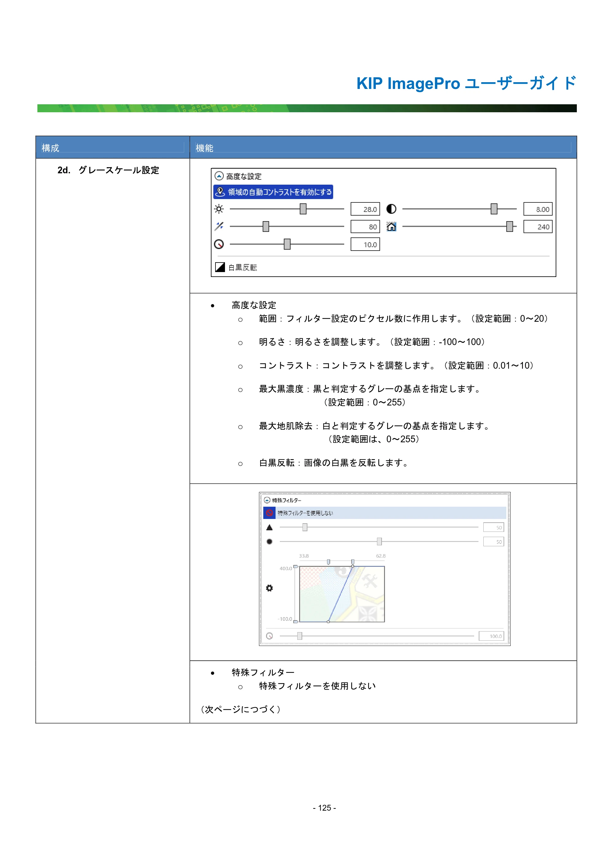This screenshot has width=613, height=868.
Task: Click the red prohibited filter icon
Action: 269,513
